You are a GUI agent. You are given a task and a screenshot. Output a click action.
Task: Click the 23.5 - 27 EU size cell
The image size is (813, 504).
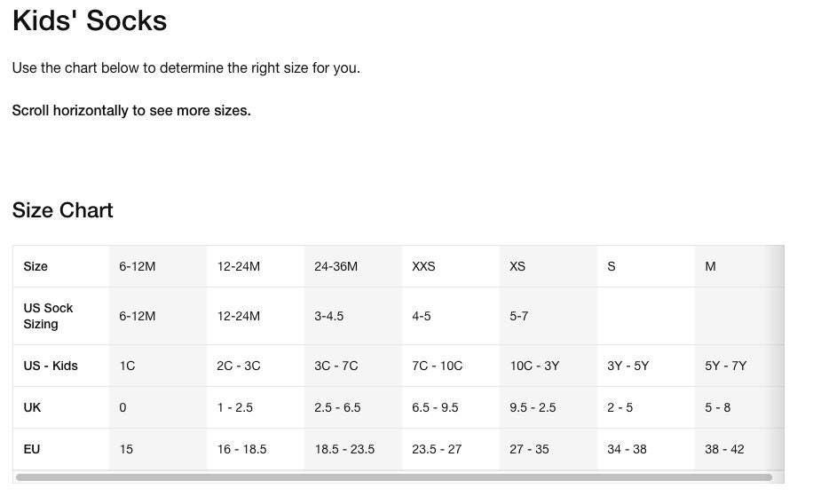437,449
